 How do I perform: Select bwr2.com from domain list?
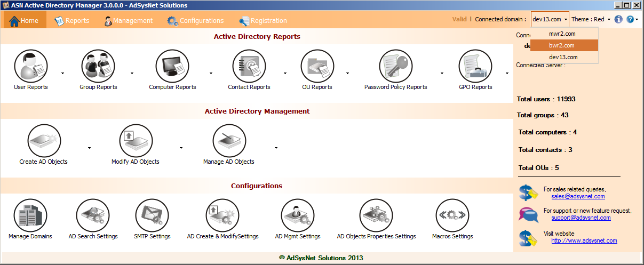565,45
